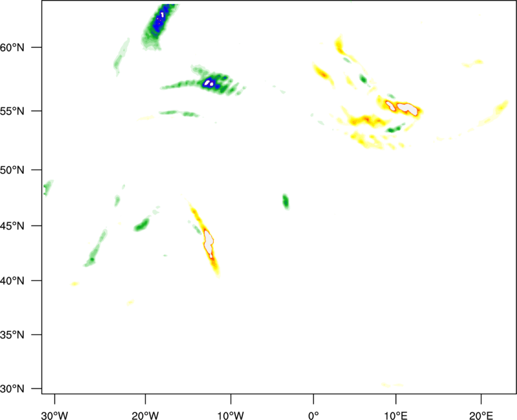
Task: Click the white core of yellow streak near 43°N
Action: [x=209, y=243]
